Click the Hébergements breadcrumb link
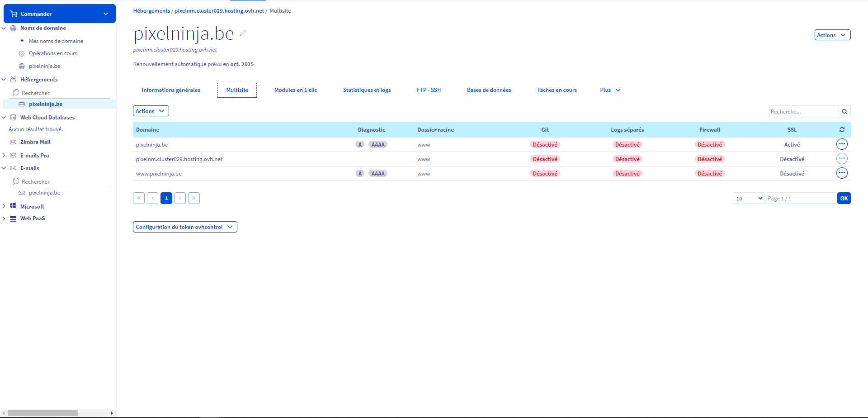The height and width of the screenshot is (418, 868). pos(151,11)
